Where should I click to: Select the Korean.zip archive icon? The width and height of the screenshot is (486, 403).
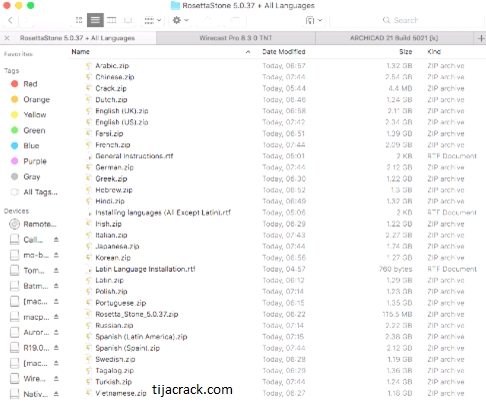click(88, 258)
